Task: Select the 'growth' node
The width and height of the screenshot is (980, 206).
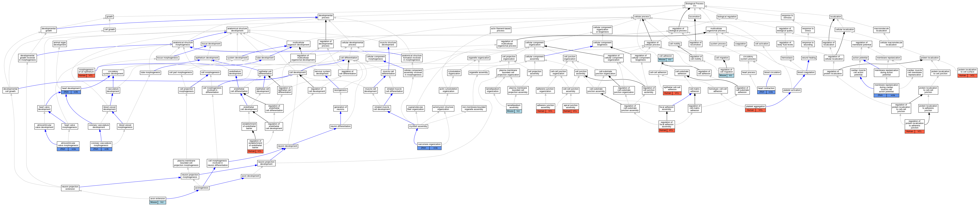Action: click(x=110, y=17)
